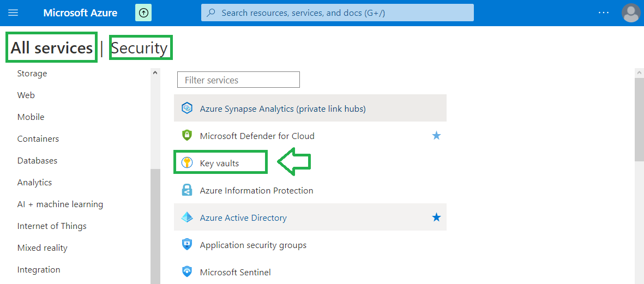Click the Key vaults key icon
The image size is (644, 284).
pos(187,163)
